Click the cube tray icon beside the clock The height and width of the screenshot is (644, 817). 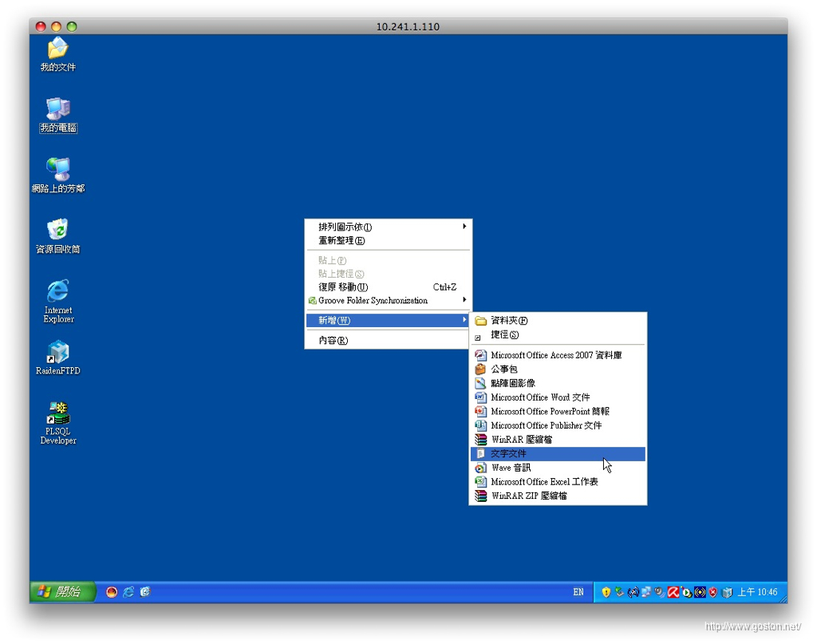click(x=728, y=592)
